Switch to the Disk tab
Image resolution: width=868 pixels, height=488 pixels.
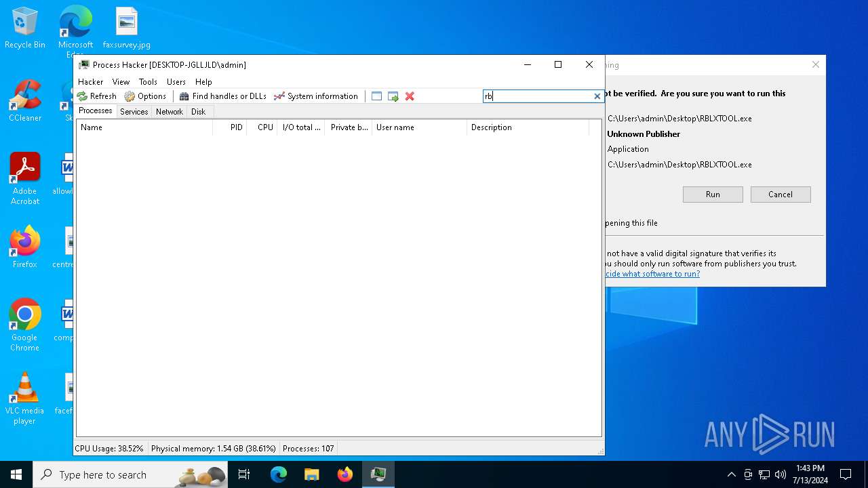(198, 112)
